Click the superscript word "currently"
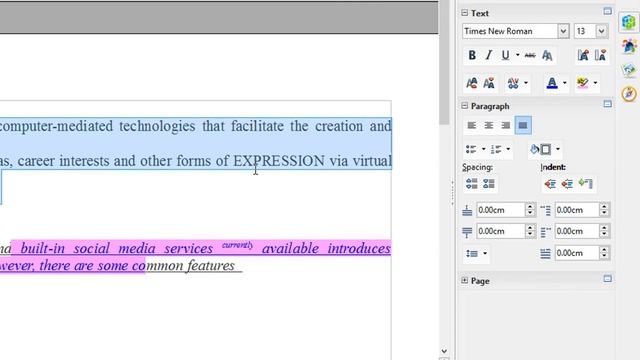 238,245
